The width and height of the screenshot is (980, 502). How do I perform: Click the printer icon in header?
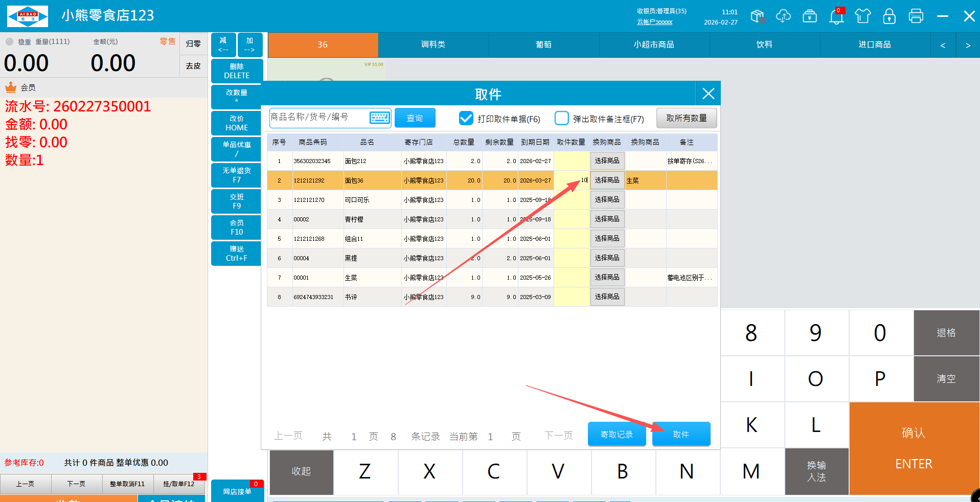pos(916,16)
